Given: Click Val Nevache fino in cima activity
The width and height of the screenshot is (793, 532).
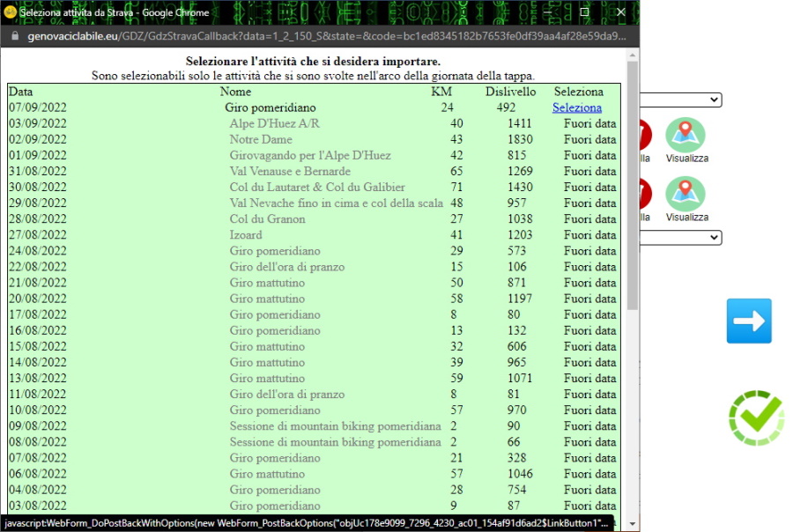Looking at the screenshot, I should point(337,203).
